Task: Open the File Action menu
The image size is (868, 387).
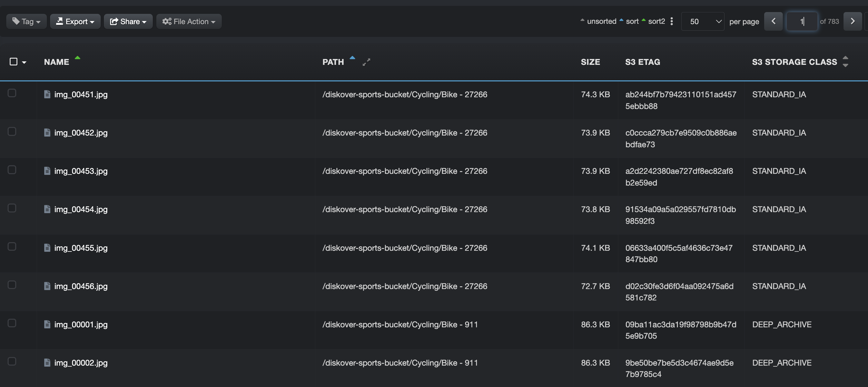Action: coord(189,21)
